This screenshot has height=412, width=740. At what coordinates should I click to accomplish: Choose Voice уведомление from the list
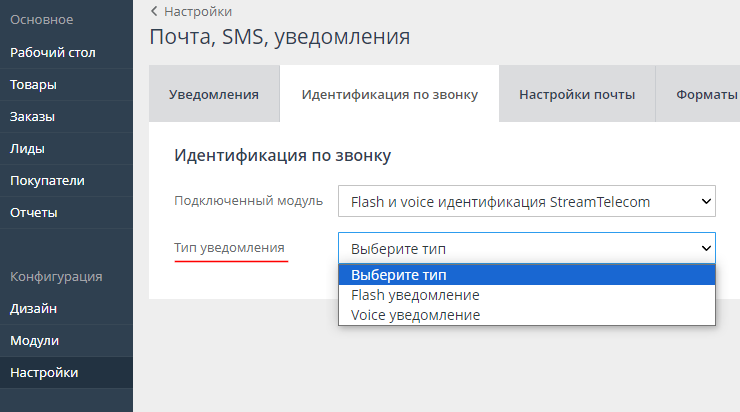coord(415,315)
